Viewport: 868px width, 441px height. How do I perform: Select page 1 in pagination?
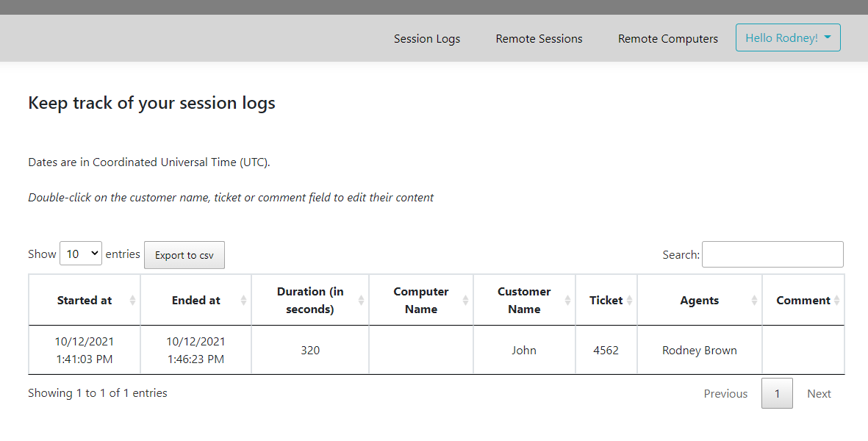coord(777,393)
